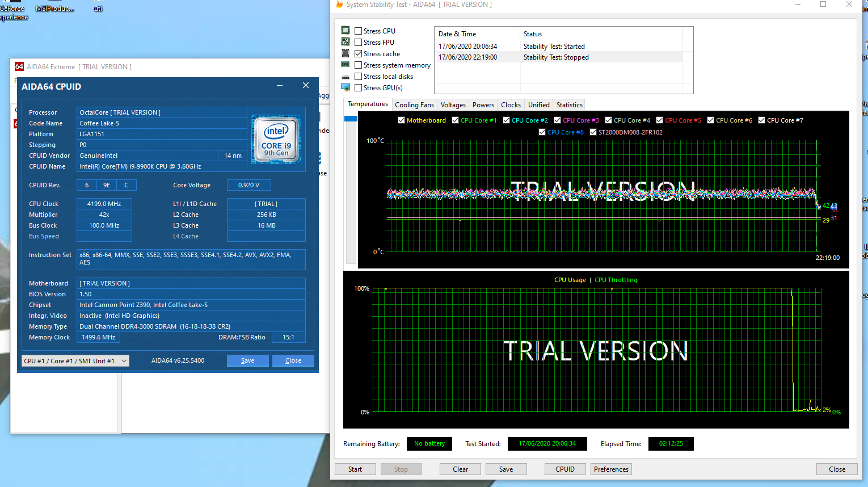The width and height of the screenshot is (868, 487).
Task: Toggle Stress system memory checkbox
Action: pyautogui.click(x=359, y=65)
